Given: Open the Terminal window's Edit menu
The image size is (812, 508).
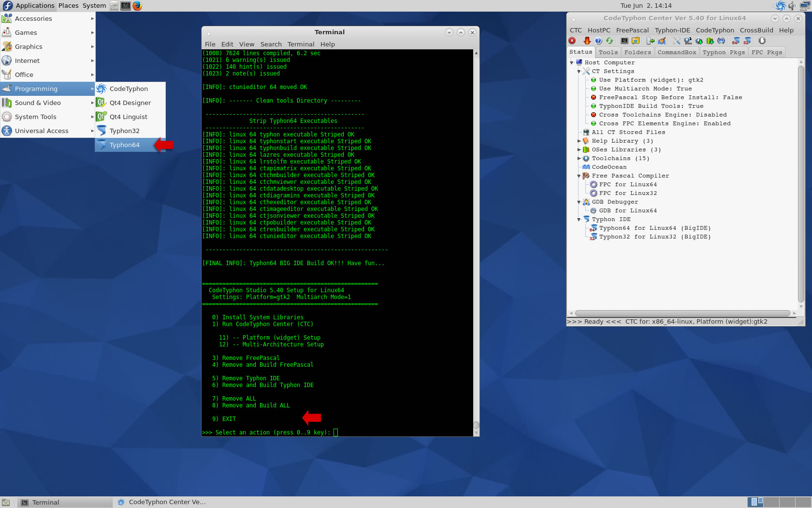Looking at the screenshot, I should [x=227, y=44].
